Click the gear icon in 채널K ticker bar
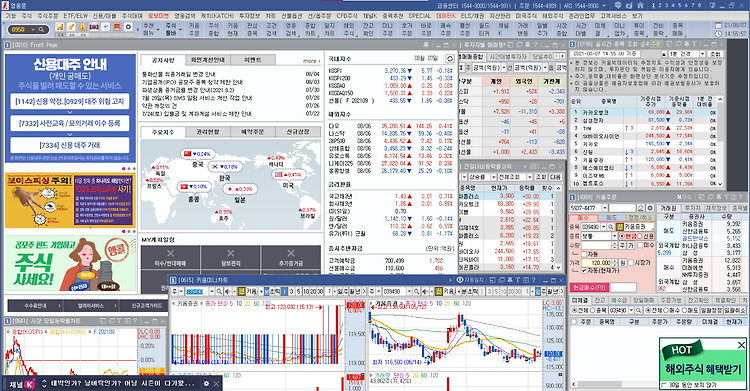 click(x=206, y=384)
